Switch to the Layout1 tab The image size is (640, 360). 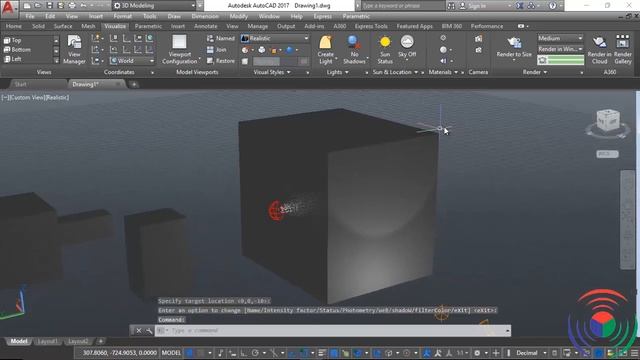tap(47, 341)
